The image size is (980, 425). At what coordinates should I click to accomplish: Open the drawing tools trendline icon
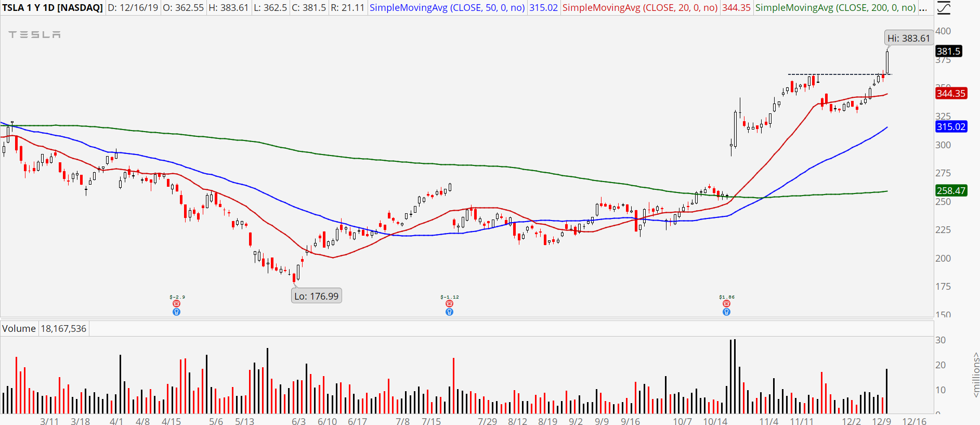point(943,7)
